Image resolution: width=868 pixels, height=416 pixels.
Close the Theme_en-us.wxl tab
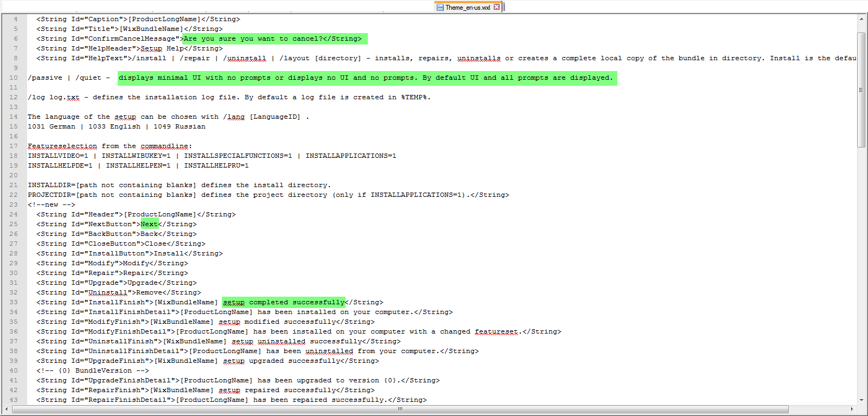pyautogui.click(x=496, y=7)
